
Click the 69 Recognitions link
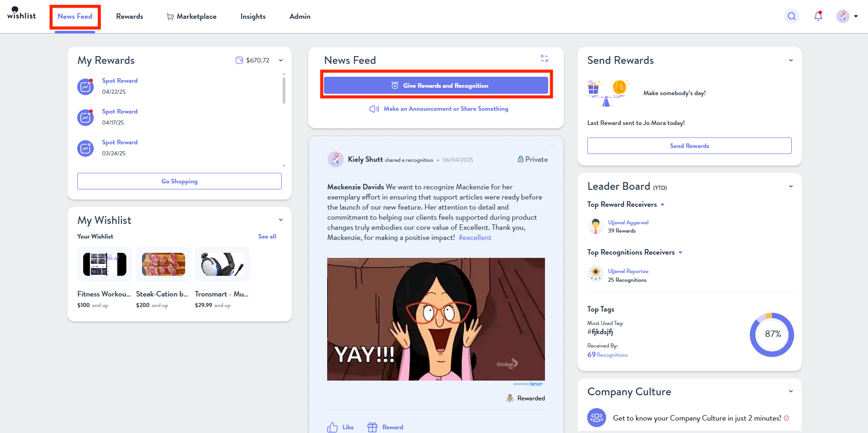pyautogui.click(x=607, y=355)
